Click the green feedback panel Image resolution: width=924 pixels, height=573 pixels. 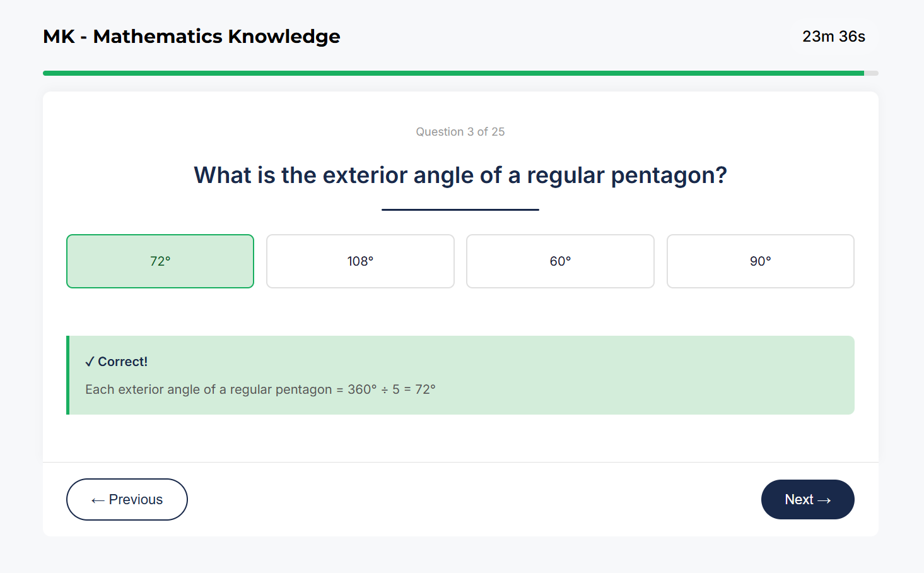(x=460, y=375)
